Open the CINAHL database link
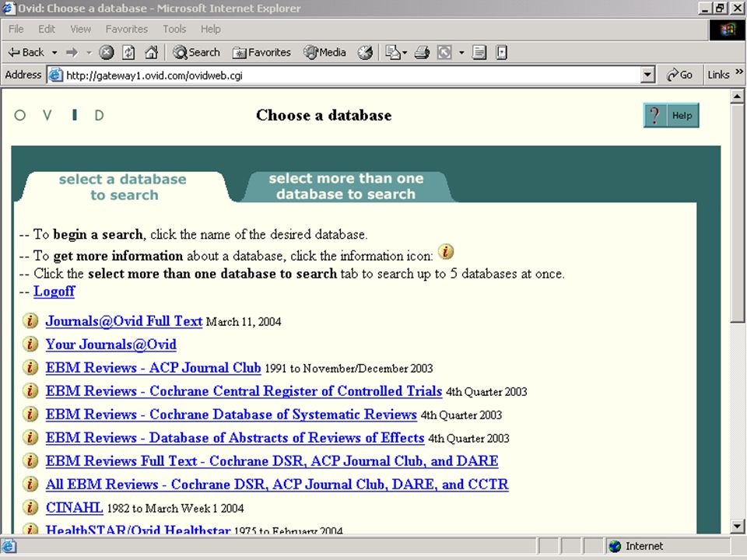 [75, 508]
